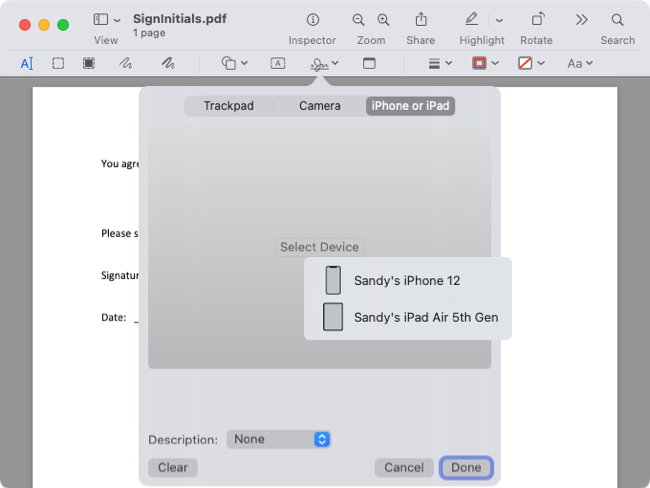Rotate the page with Rotate icon
This screenshot has width=650, height=488.
(x=537, y=19)
